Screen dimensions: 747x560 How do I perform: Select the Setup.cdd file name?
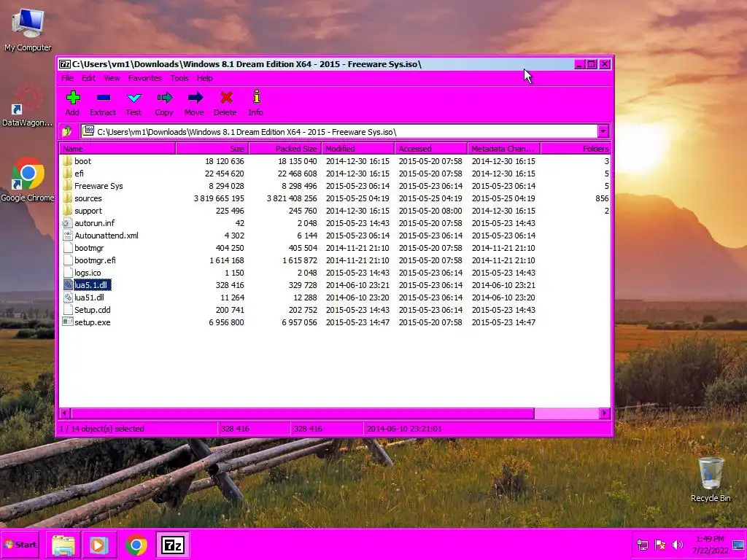(x=93, y=309)
